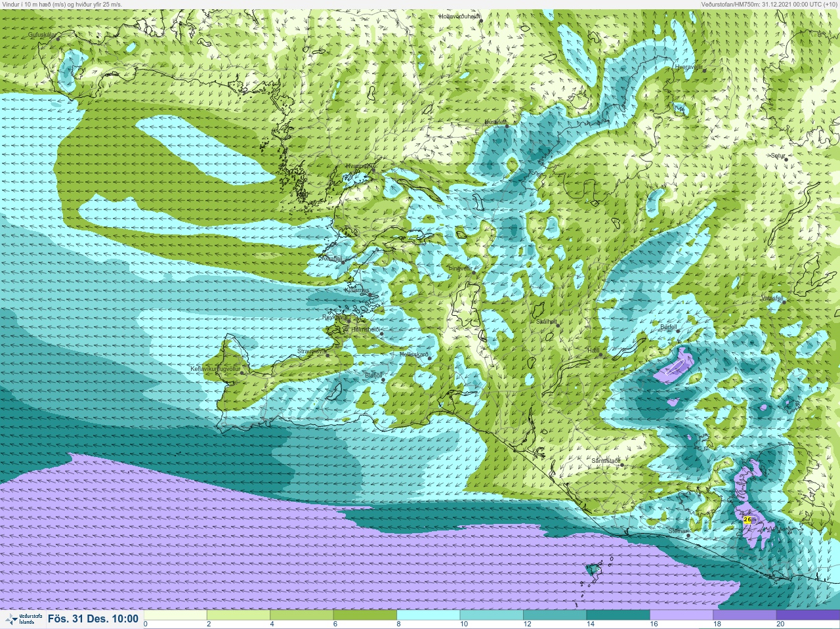
Task: Click the Hólmsheiði station label
Action: [366, 329]
